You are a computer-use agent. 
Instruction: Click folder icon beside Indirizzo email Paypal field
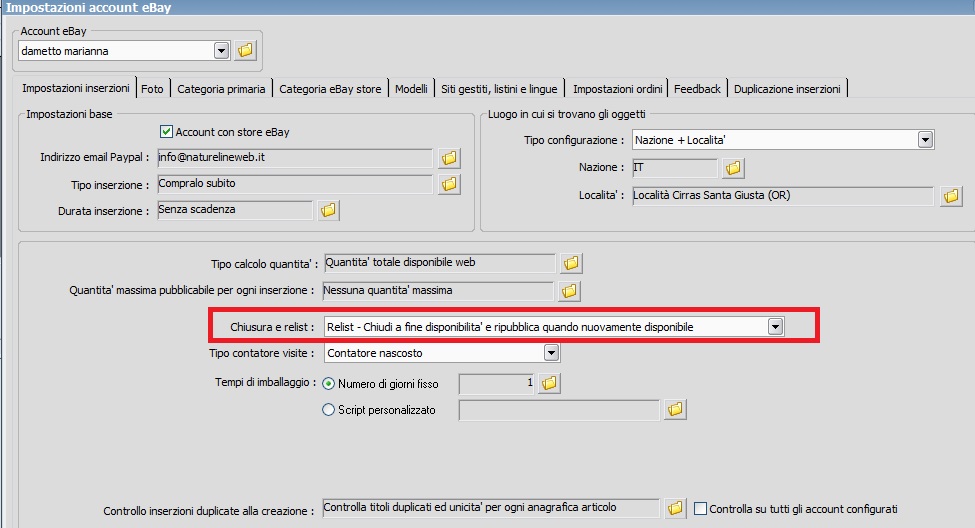click(449, 158)
